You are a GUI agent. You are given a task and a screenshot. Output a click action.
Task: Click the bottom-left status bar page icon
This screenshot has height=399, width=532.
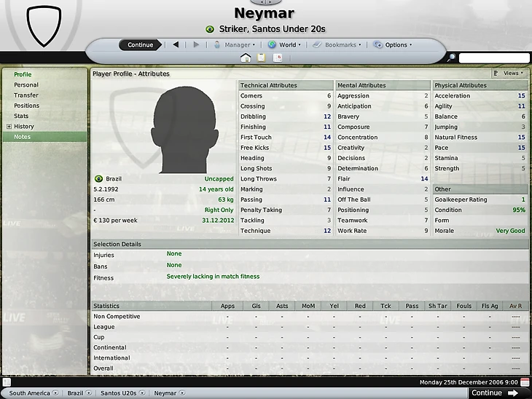[x=7, y=382]
